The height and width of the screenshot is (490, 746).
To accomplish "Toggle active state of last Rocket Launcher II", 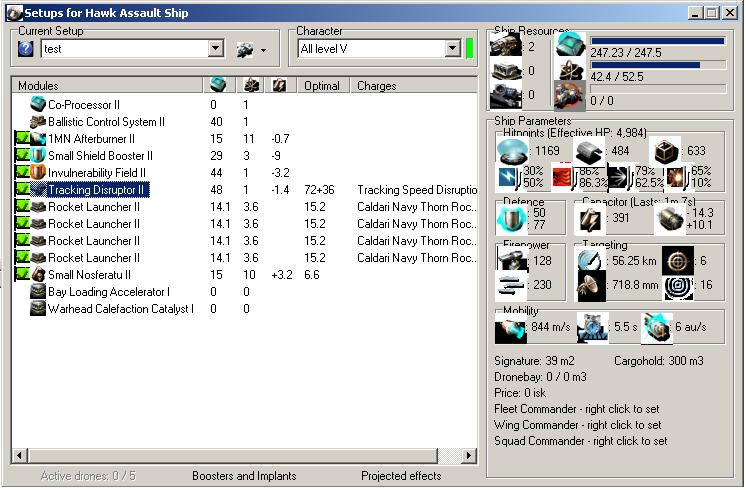I will [x=22, y=257].
